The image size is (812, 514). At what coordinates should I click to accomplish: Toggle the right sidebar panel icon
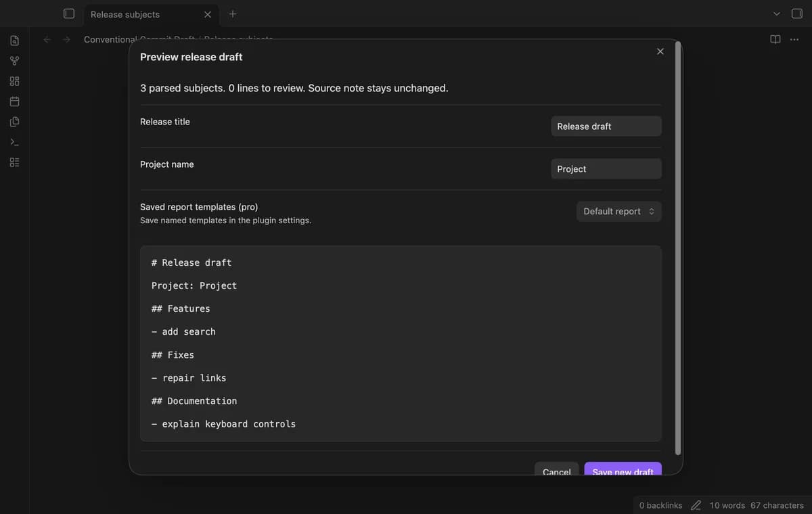pyautogui.click(x=797, y=14)
